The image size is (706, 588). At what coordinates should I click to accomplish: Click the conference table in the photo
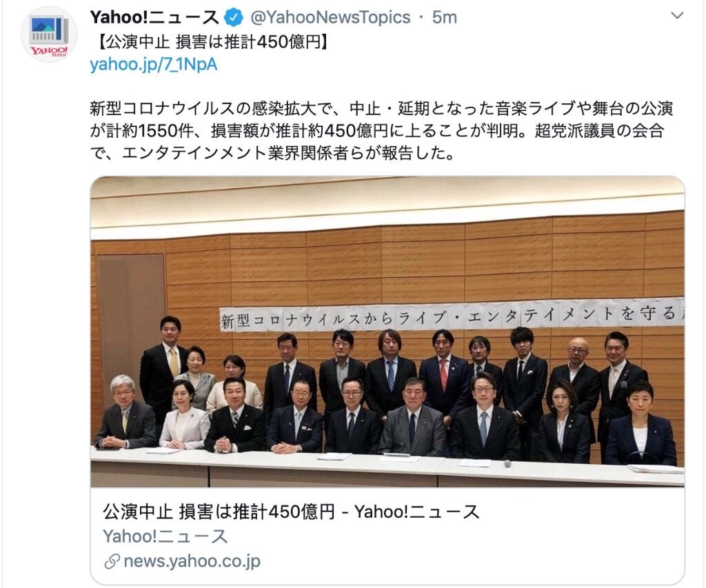click(x=387, y=467)
